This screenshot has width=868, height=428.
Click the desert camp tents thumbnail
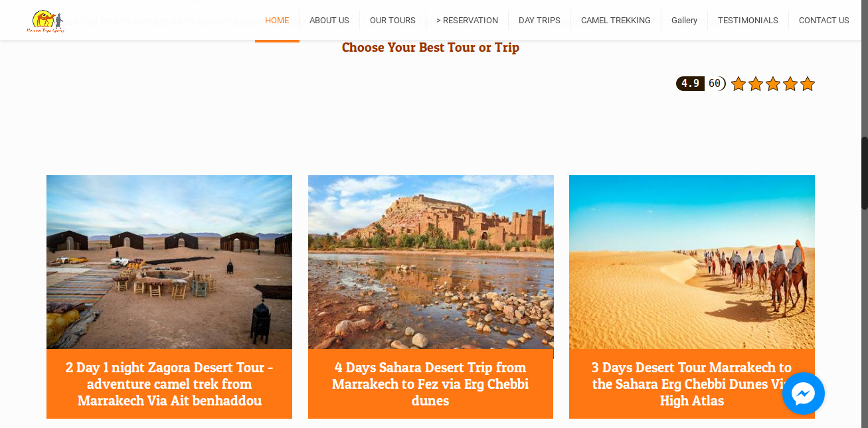(x=169, y=262)
